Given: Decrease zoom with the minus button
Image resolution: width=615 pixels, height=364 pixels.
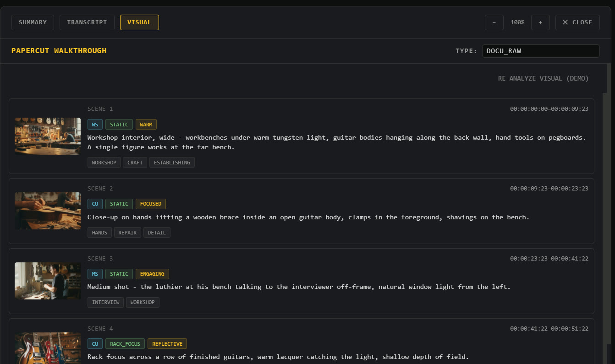Looking at the screenshot, I should [x=494, y=22].
